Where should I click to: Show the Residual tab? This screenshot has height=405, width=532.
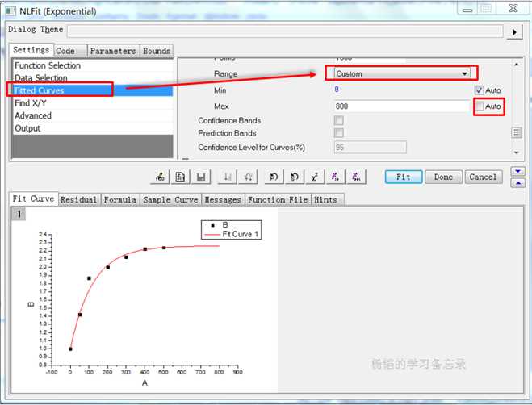79,199
